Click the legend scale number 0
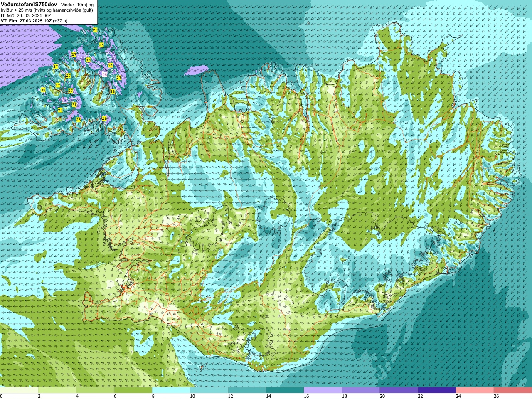The width and height of the screenshot is (532, 399). [1, 396]
